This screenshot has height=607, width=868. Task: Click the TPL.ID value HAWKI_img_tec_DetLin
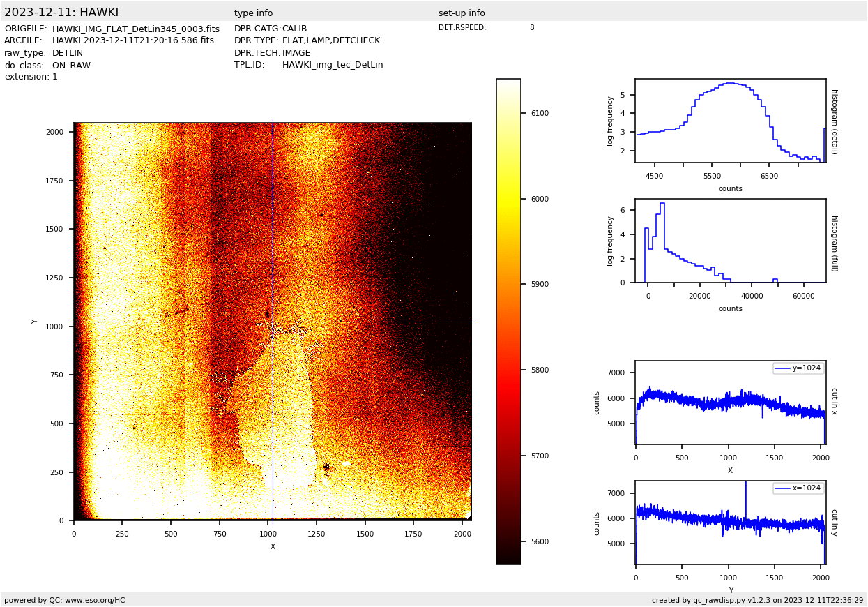click(332, 65)
